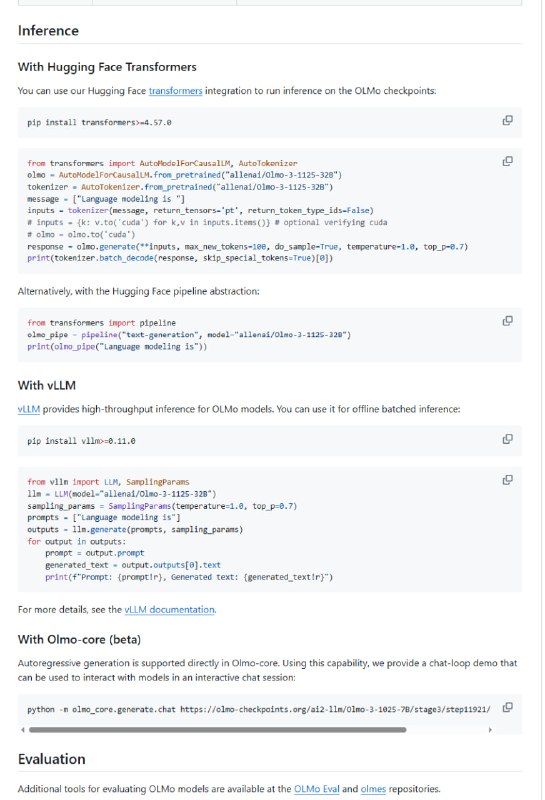
Task: Copy the pip install transformers command
Action: [x=507, y=120]
